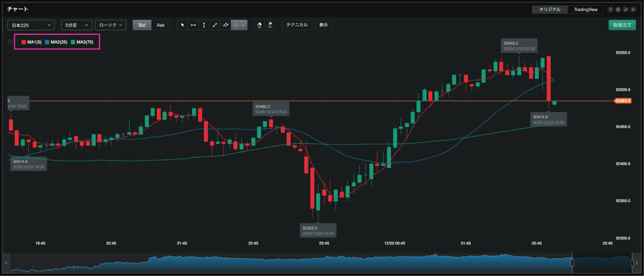Switch price display to Bid
The image size is (644, 276).
tap(142, 25)
